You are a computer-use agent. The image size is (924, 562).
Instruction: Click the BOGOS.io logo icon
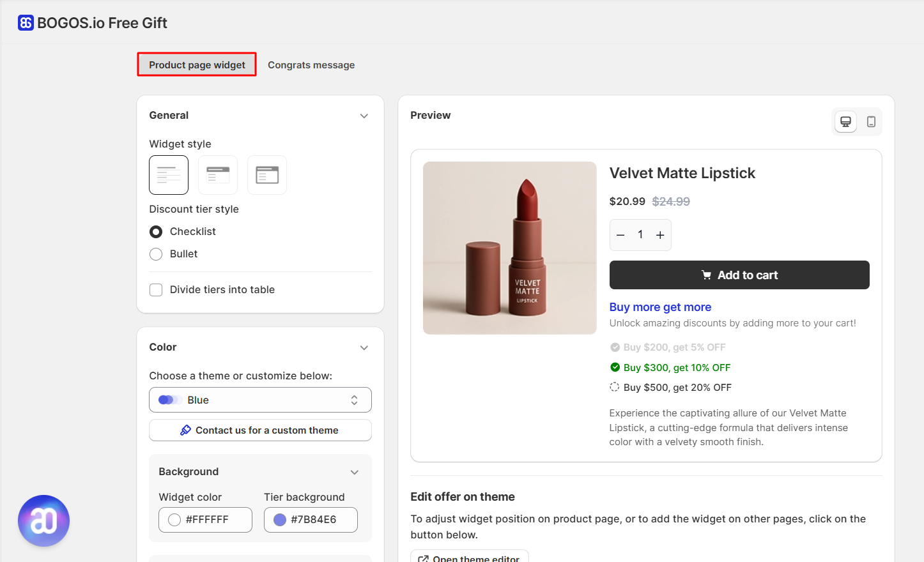[25, 22]
